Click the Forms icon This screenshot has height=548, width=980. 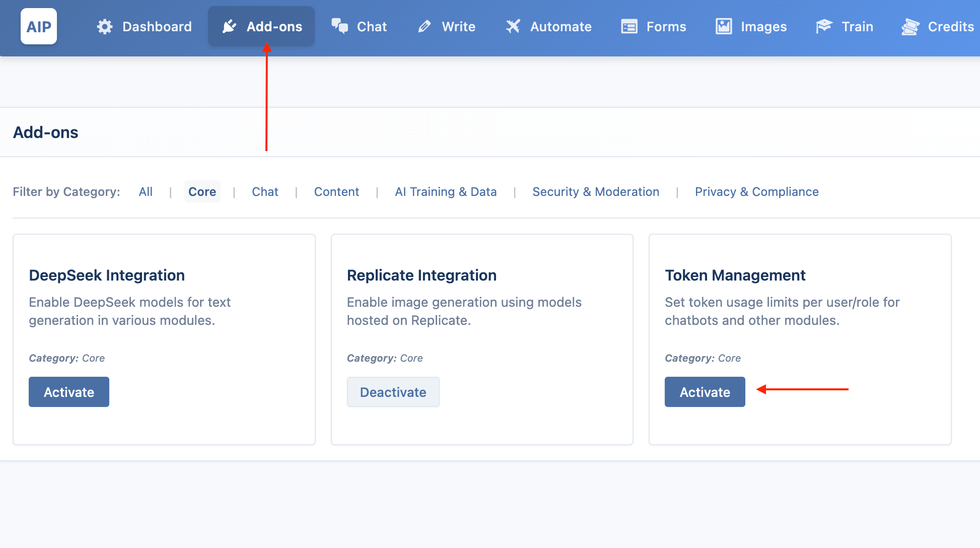click(x=629, y=26)
